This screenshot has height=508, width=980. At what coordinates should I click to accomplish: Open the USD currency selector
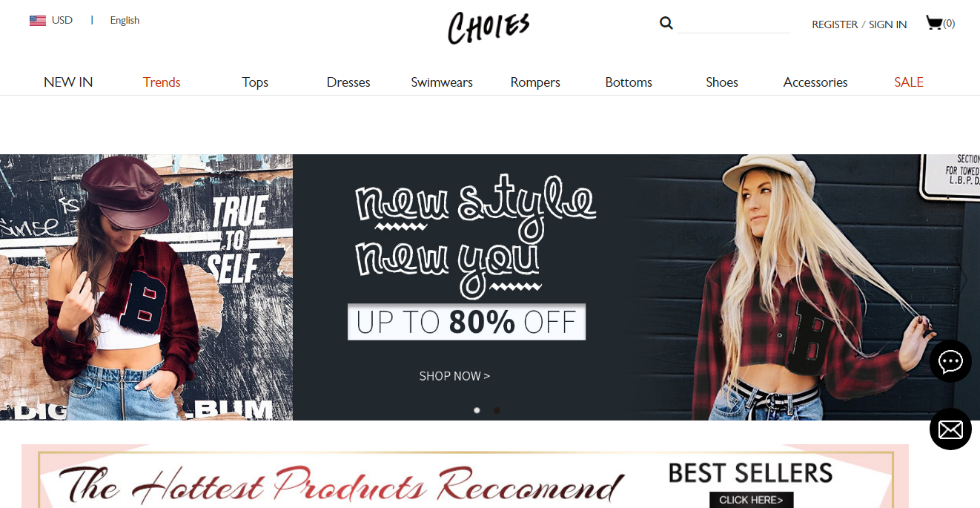(62, 20)
